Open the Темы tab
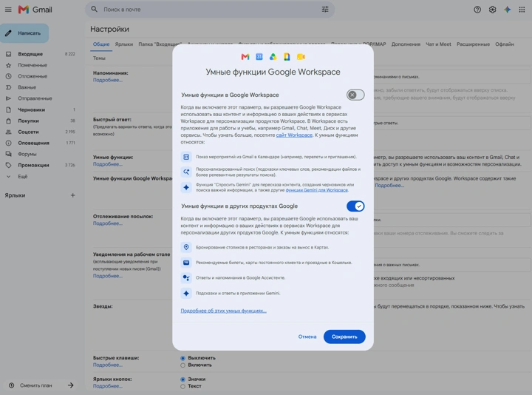 point(99,58)
